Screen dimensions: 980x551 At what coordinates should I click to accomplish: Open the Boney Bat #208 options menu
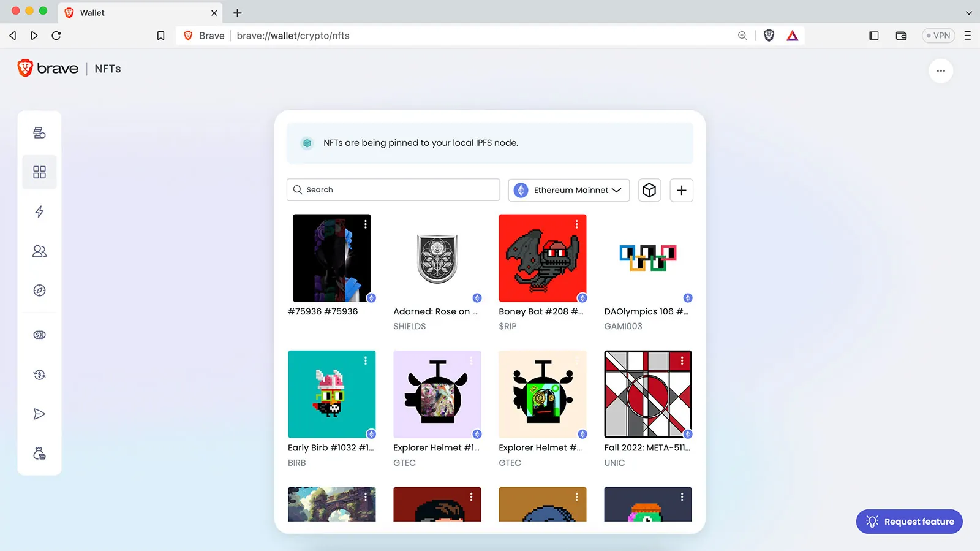pyautogui.click(x=576, y=224)
